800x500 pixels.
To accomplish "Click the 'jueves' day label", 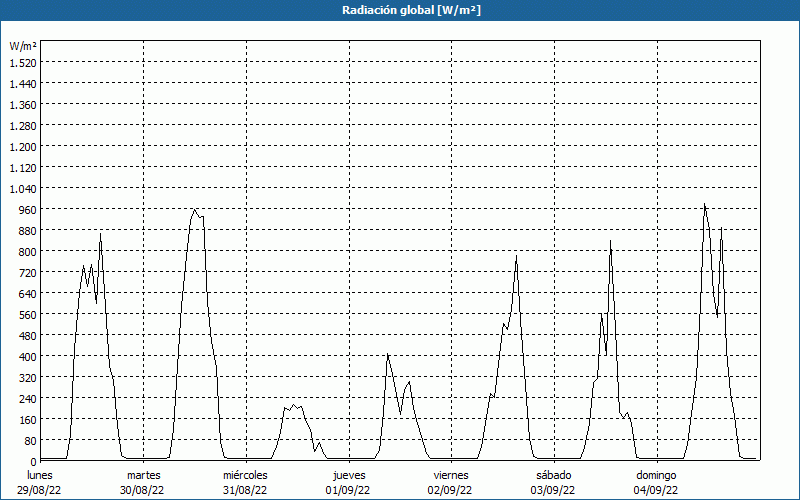I will pos(349,476).
